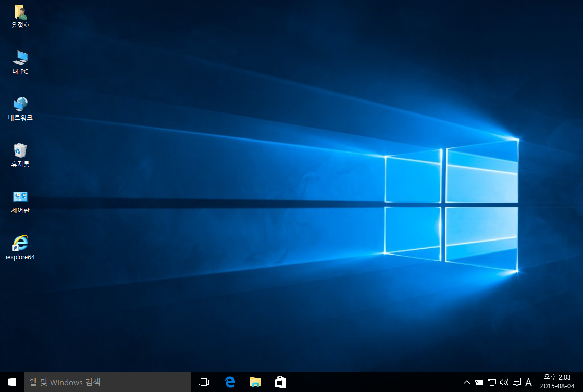Select the 내 PC desktop icon
The image size is (583, 392).
[x=20, y=63]
